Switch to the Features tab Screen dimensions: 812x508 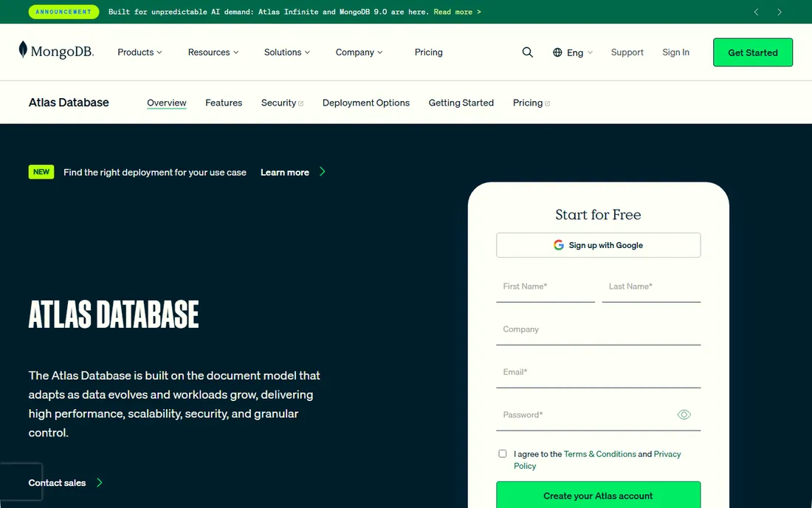click(224, 103)
